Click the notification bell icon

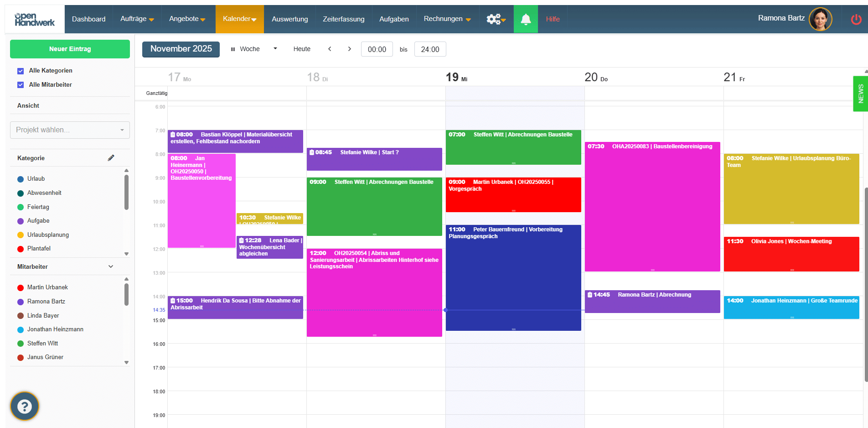(x=526, y=19)
